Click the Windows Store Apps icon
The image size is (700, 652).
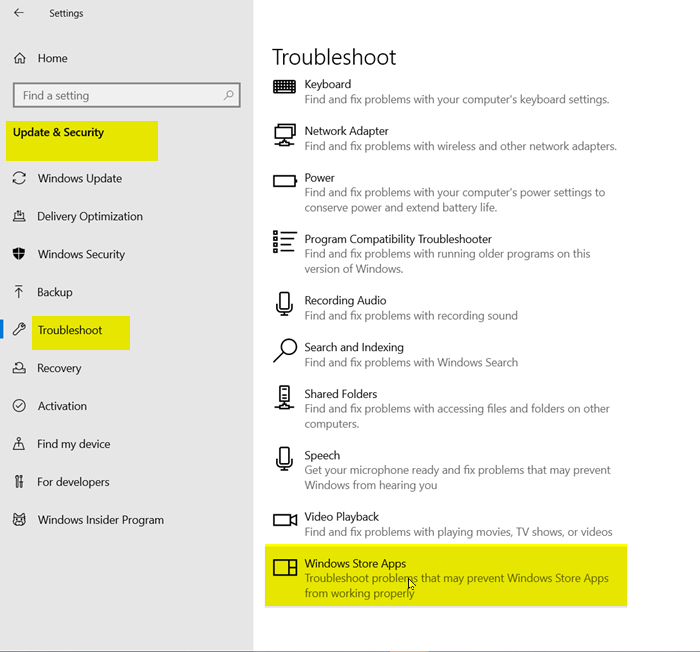285,567
